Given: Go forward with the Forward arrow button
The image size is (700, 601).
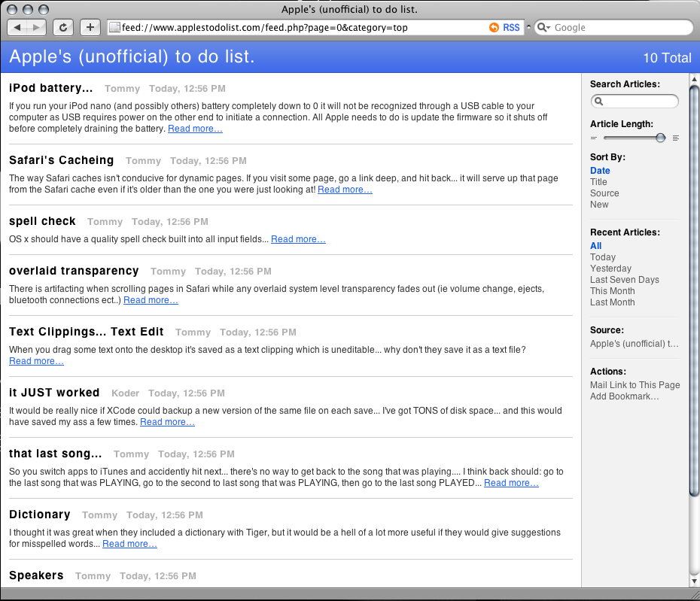Looking at the screenshot, I should click(36, 27).
